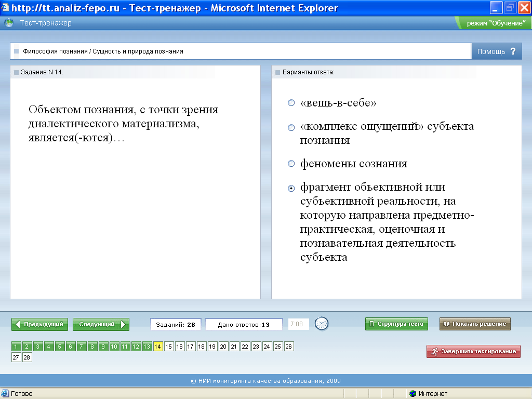Click the globe icon beside Тест-тренажер

point(9,23)
